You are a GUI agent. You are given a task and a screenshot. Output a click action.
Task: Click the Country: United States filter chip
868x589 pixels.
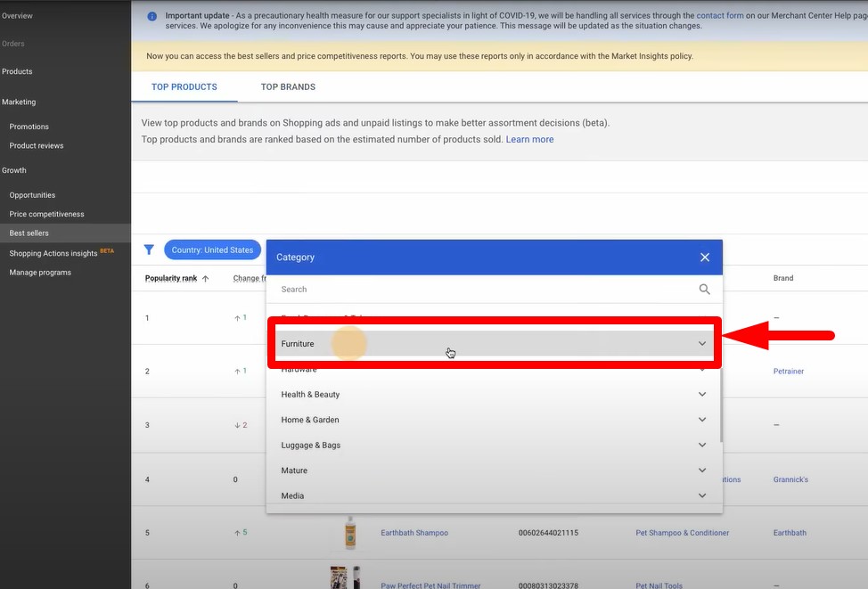tap(213, 250)
